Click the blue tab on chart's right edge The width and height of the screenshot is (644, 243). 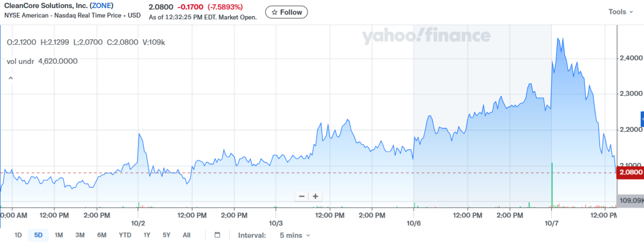point(642,118)
